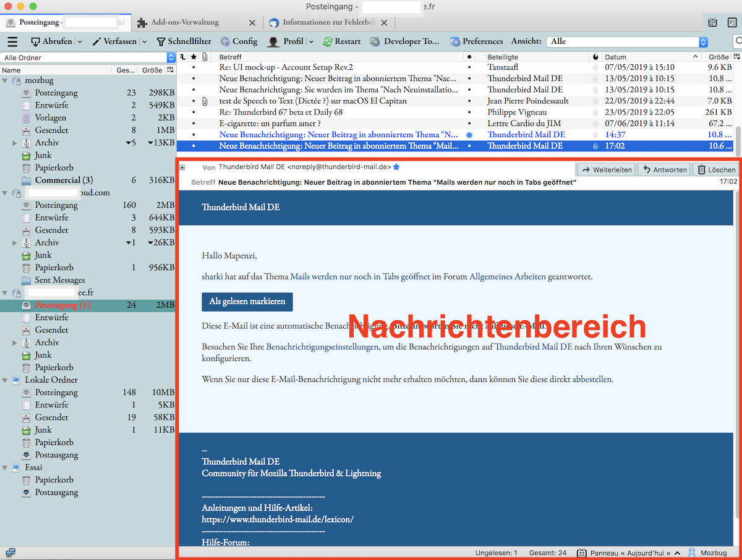Click the online status icon in status bar

click(x=11, y=553)
